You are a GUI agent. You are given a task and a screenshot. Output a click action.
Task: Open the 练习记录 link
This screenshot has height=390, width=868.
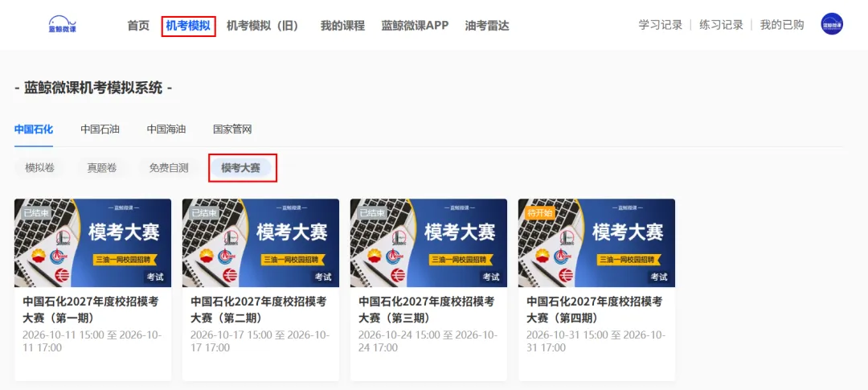click(721, 25)
